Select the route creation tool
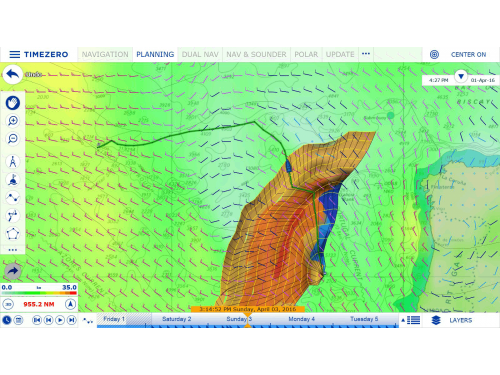The height and width of the screenshot is (375, 500). tap(13, 198)
